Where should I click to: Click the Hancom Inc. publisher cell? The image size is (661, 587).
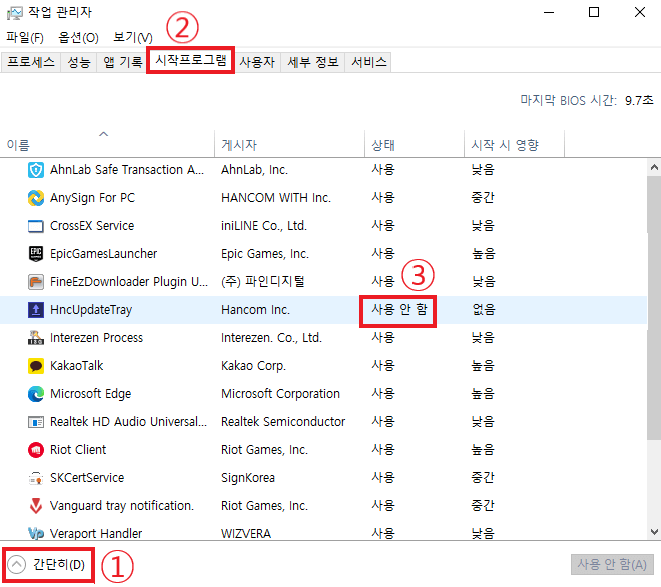[255, 310]
